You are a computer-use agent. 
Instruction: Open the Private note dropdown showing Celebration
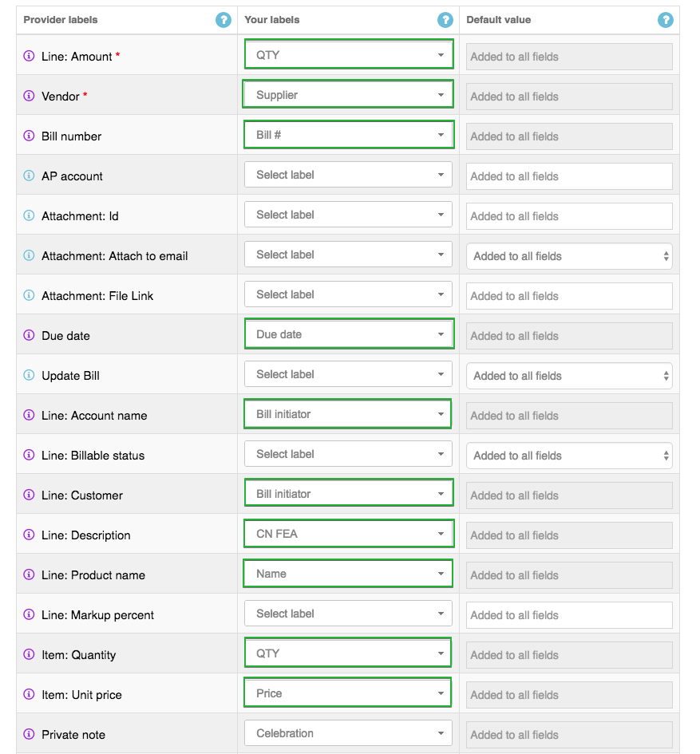348,733
